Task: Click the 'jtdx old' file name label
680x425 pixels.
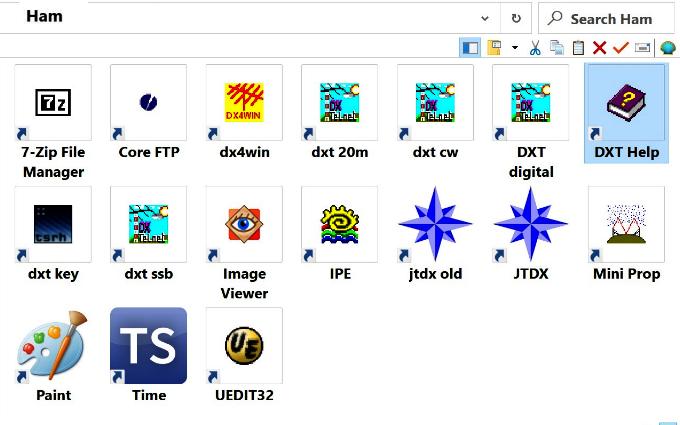Action: [x=435, y=274]
